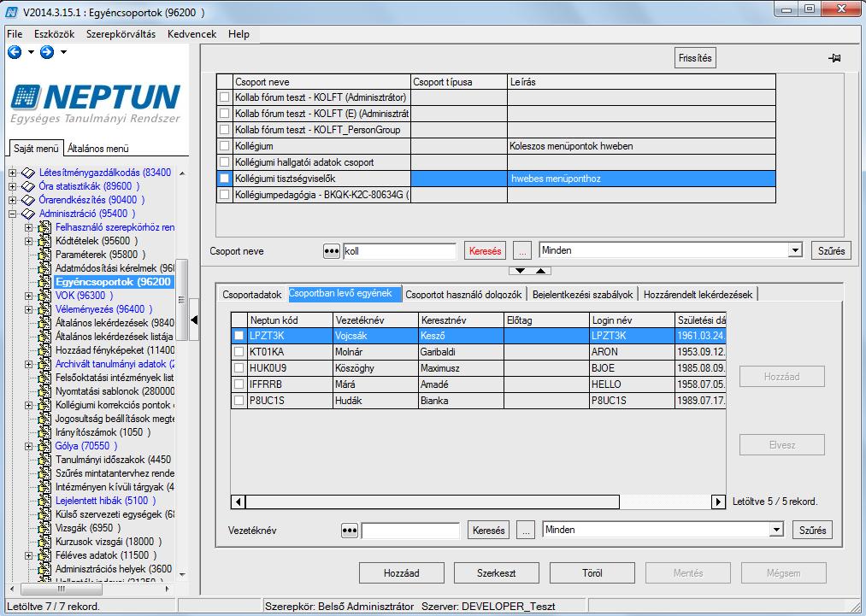
Task: Click the three-dot icon beside Csoport neve
Action: (332, 251)
